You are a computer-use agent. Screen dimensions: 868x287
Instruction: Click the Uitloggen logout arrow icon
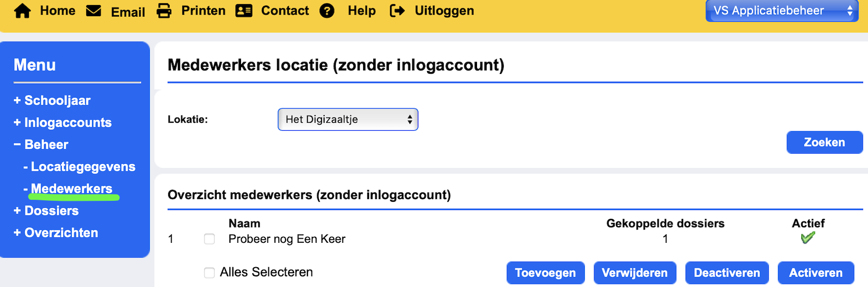(x=397, y=11)
